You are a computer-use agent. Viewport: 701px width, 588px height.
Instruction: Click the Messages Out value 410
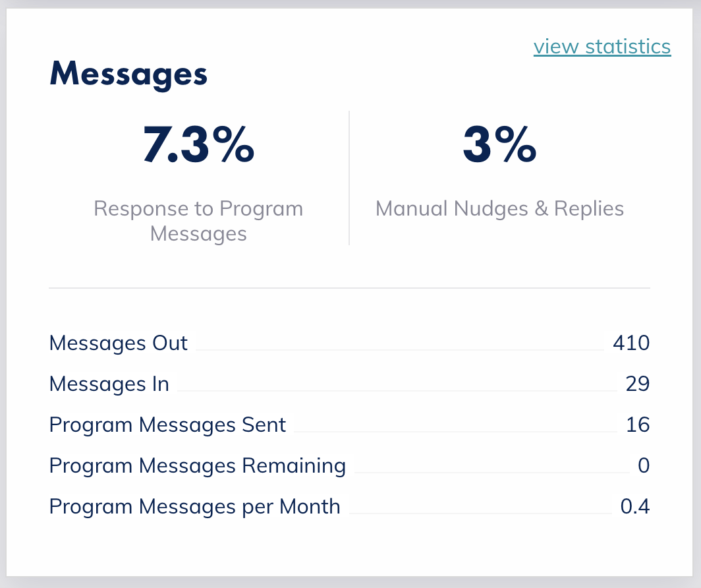point(632,343)
